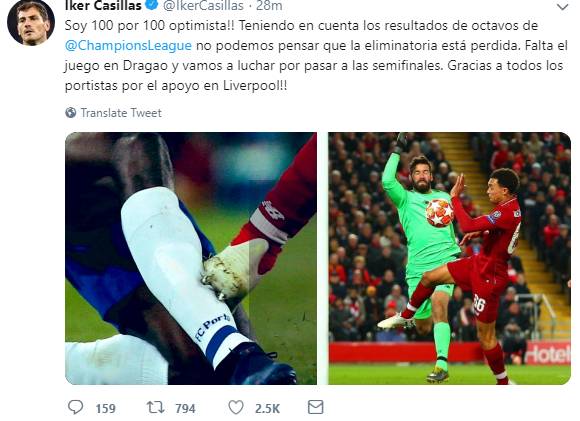Open the 794 retweets count
Viewport: 580px width, 421px height.
tap(185, 408)
